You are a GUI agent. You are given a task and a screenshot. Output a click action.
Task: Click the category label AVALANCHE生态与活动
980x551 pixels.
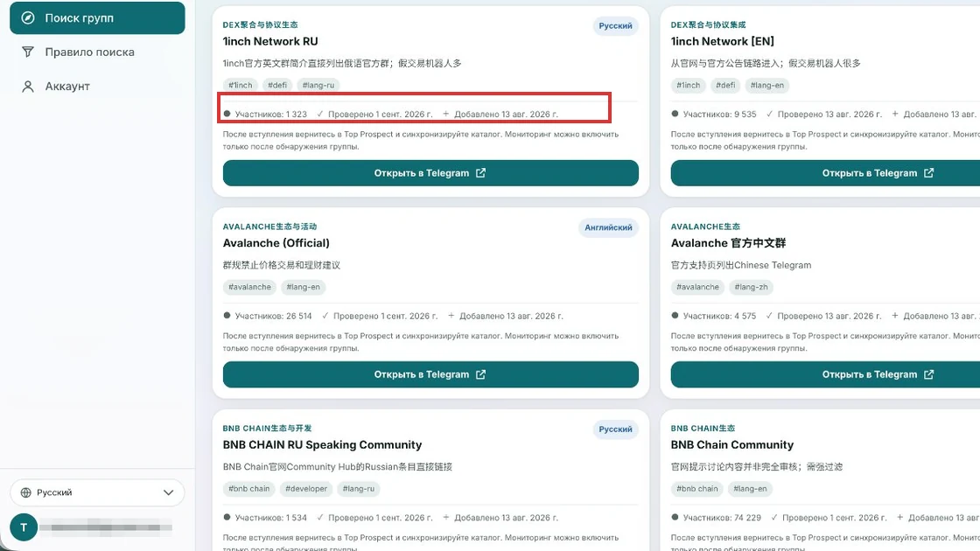click(x=270, y=227)
